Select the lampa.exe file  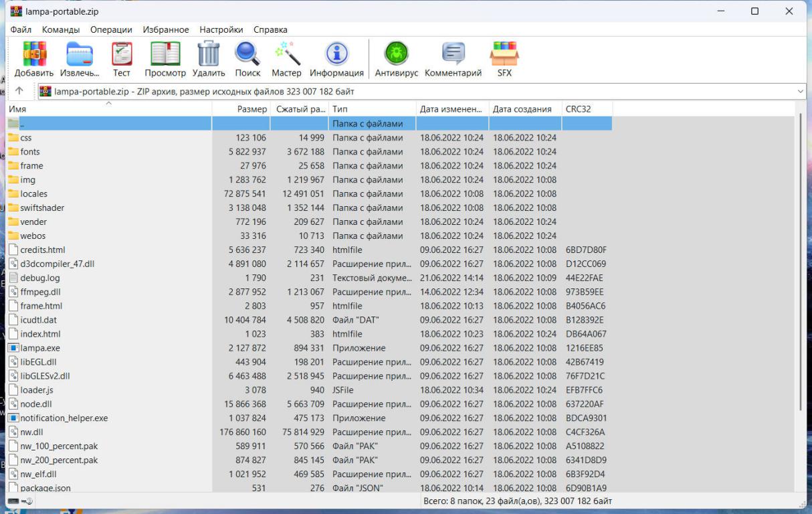pos(40,348)
